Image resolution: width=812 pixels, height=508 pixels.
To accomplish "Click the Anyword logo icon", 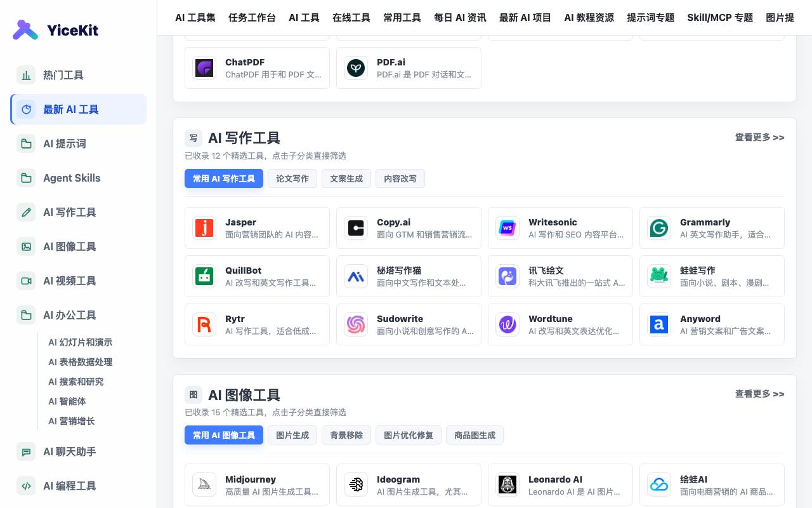I will (x=659, y=324).
